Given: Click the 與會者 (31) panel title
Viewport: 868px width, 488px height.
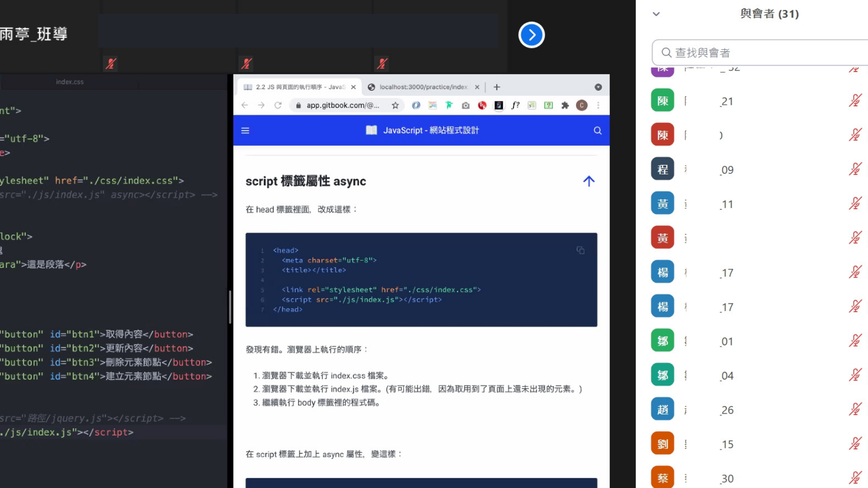Looking at the screenshot, I should click(769, 14).
